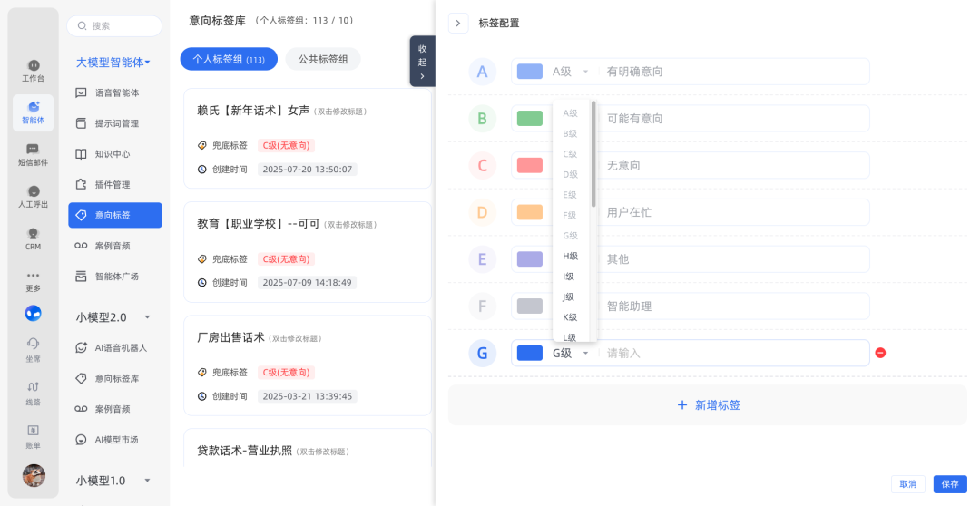The height and width of the screenshot is (506, 980).
Task: Open the G级 level dropdown
Action: pyautogui.click(x=571, y=353)
